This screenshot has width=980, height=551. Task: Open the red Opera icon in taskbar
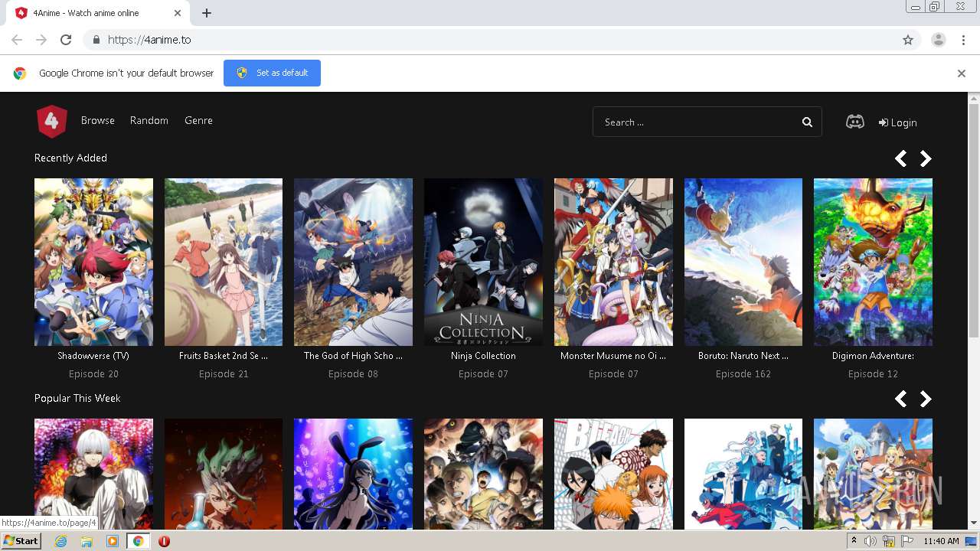click(164, 541)
